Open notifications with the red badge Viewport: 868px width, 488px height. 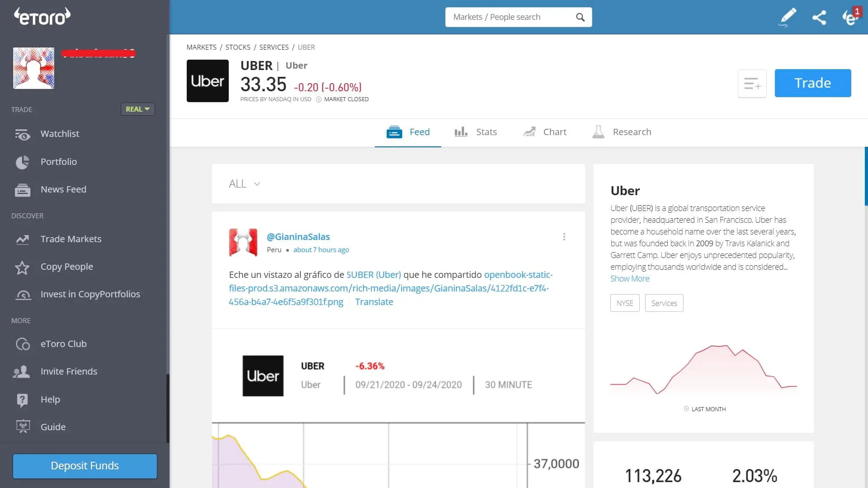[851, 17]
